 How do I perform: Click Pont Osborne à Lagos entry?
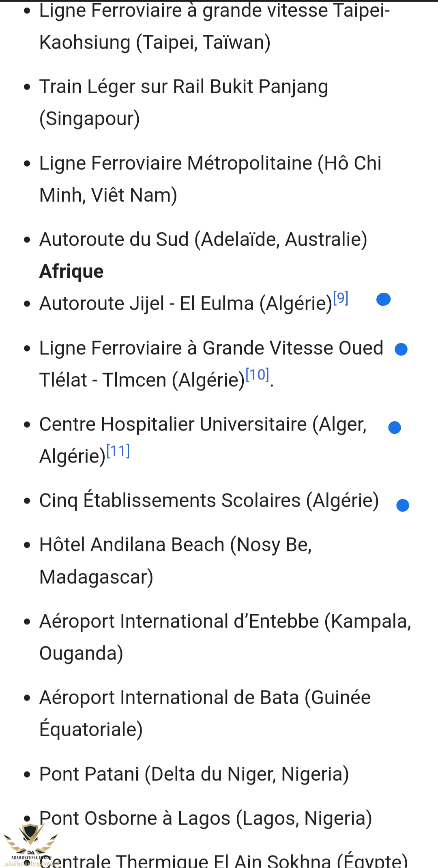pos(206,819)
